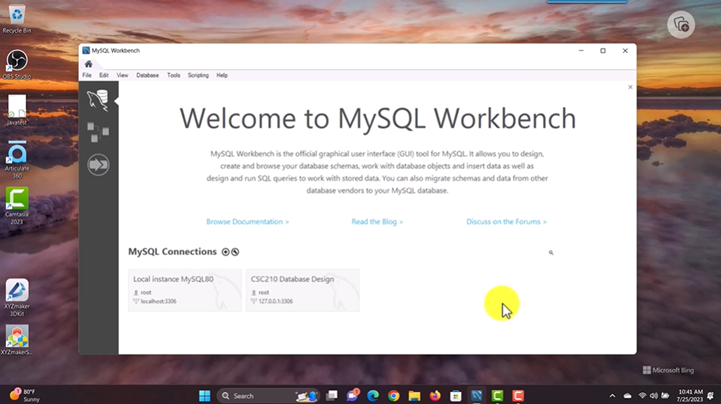
Task: Open the Help menu
Action: pyautogui.click(x=222, y=75)
